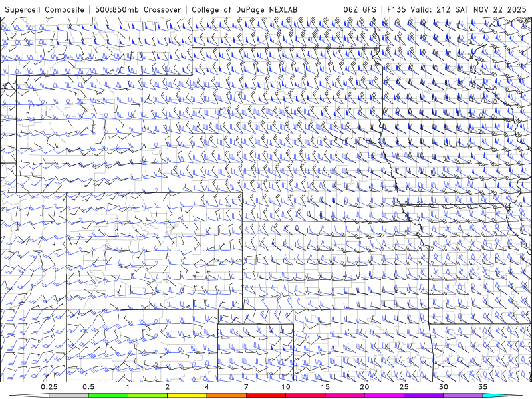Viewport: 532px width, 399px height.
Task: Click the 'Valid: 21Z SAT NOV 22 2025' text
Action: [468, 9]
